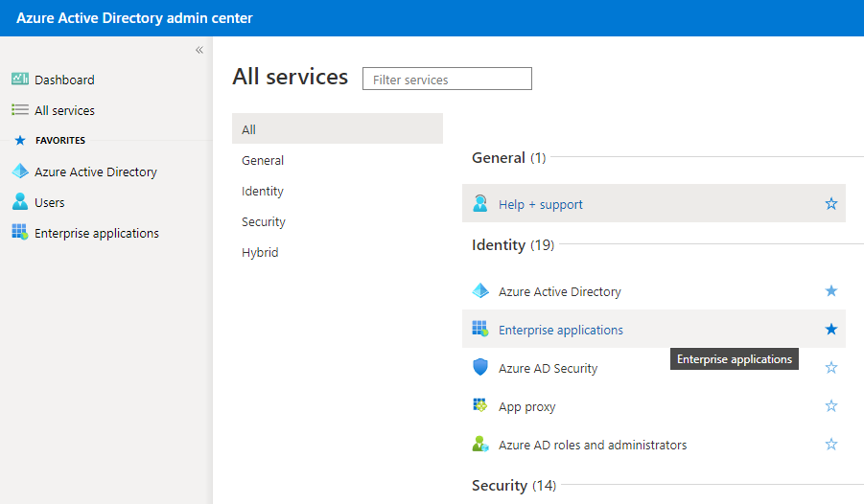Unfavorite Enterprise applications via its star
The width and height of the screenshot is (864, 504).
[831, 329]
